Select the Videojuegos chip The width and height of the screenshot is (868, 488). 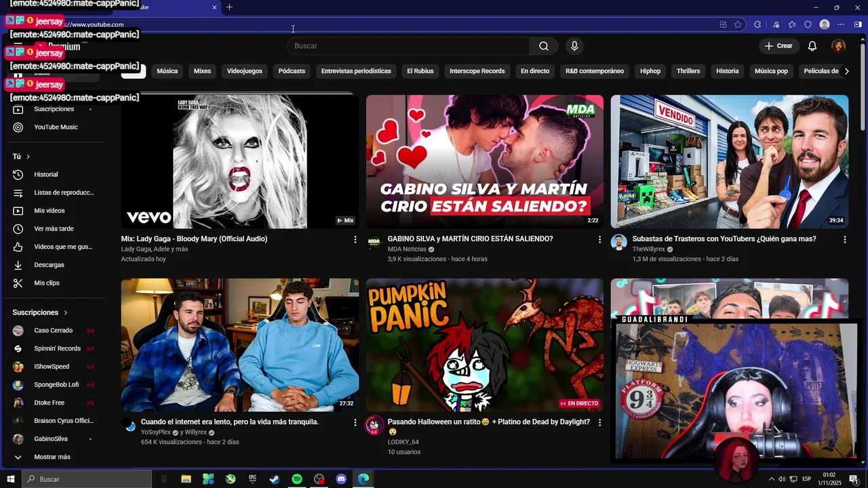(x=244, y=71)
